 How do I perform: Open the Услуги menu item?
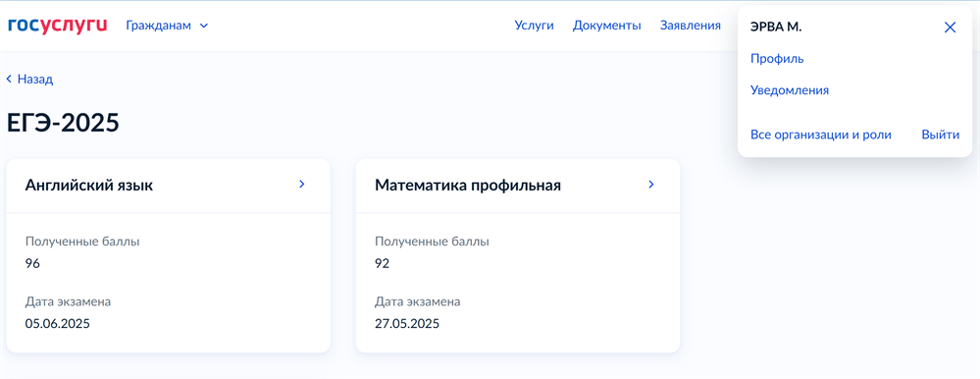534,26
